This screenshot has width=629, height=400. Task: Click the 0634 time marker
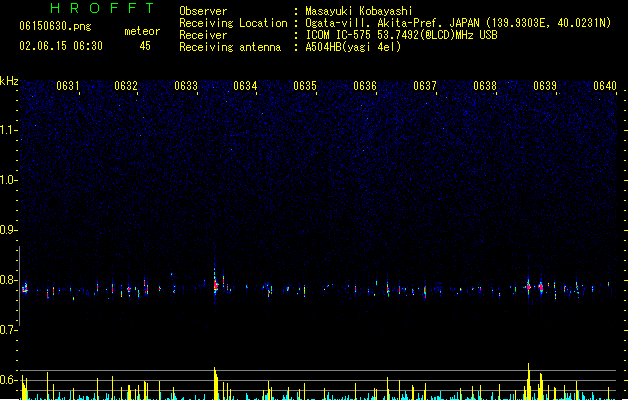pyautogui.click(x=245, y=86)
